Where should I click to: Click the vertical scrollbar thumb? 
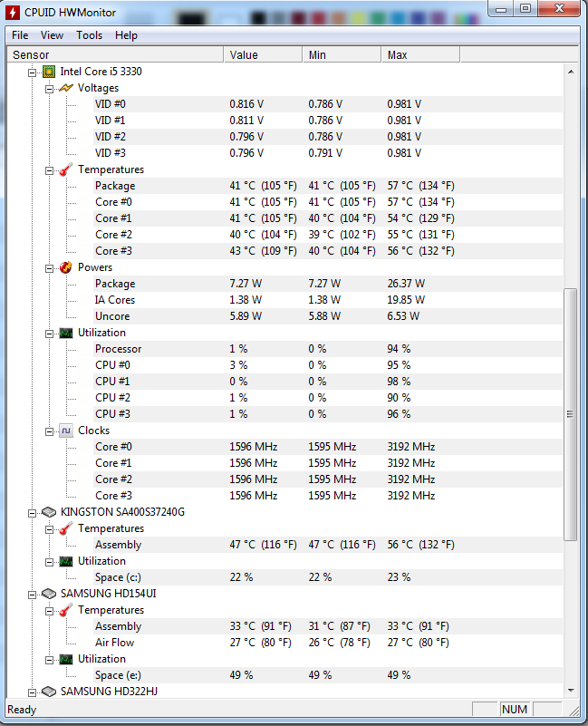click(571, 414)
